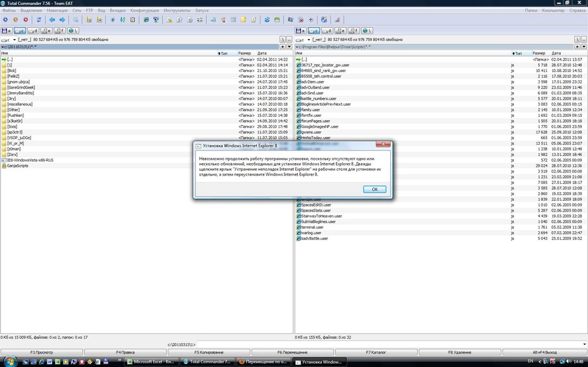Click the F7 Каталог button
The height and width of the screenshot is (367, 588).
[376, 352]
